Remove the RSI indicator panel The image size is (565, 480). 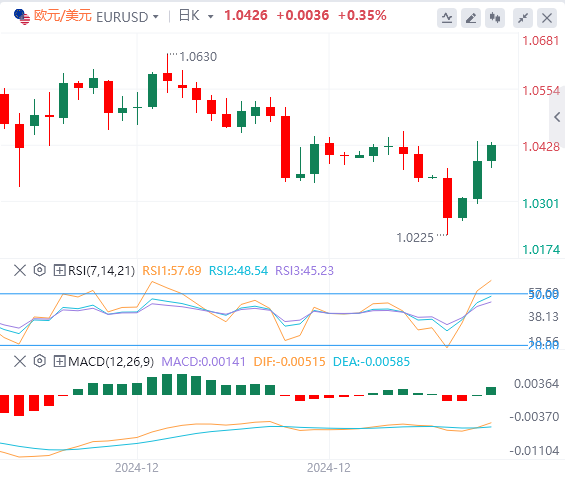coord(20,270)
